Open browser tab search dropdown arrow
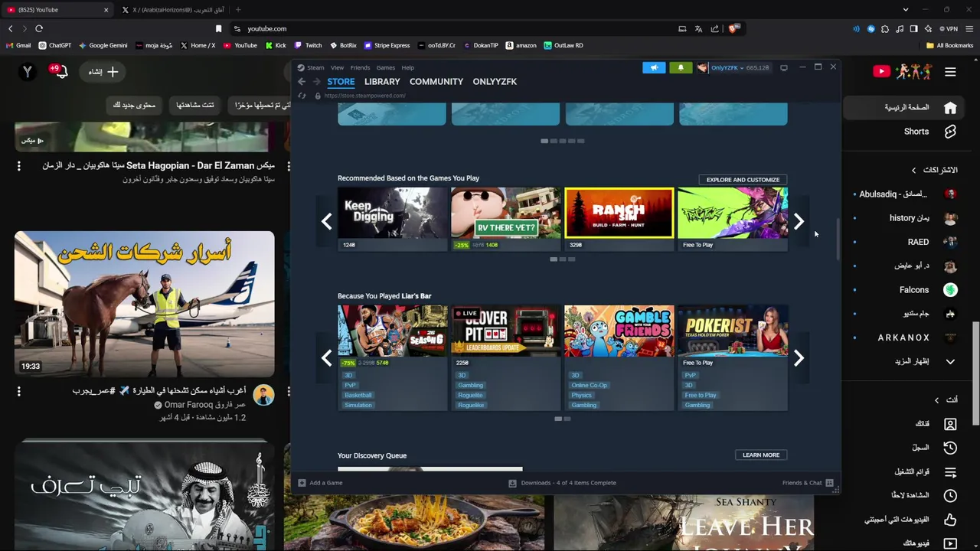 click(x=906, y=10)
